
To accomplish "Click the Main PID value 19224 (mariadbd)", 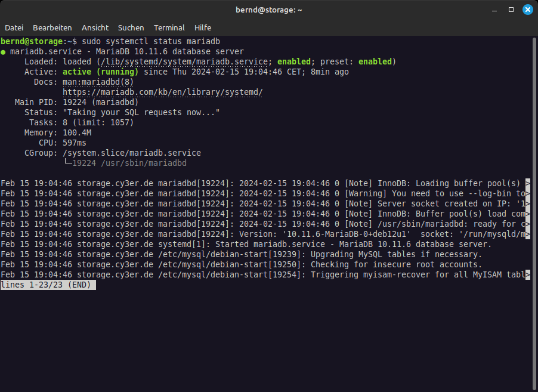I will 101,102.
